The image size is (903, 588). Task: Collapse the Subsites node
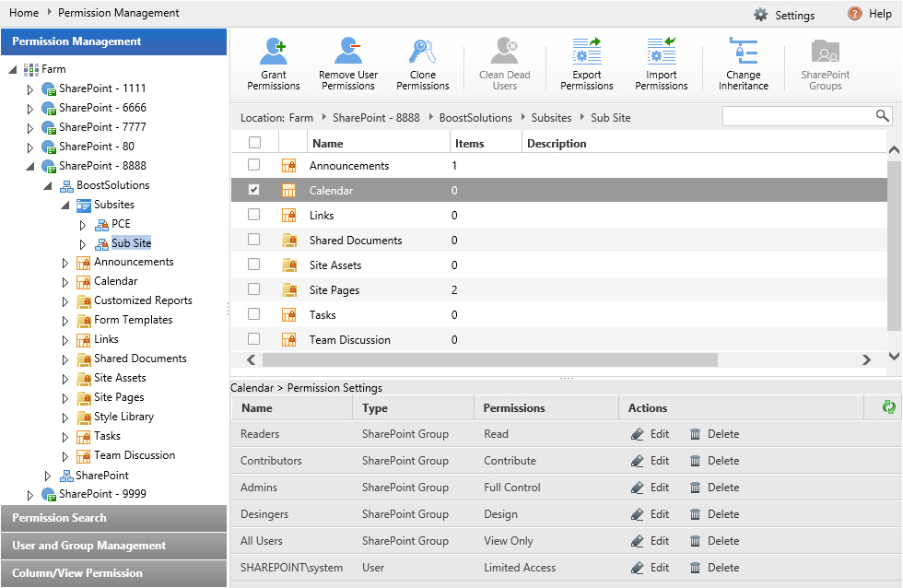coord(65,205)
